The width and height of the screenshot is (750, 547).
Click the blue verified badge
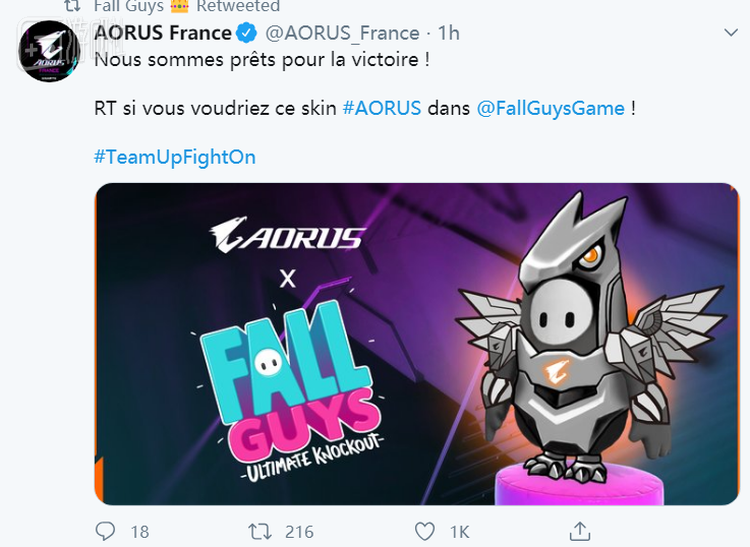[x=247, y=33]
